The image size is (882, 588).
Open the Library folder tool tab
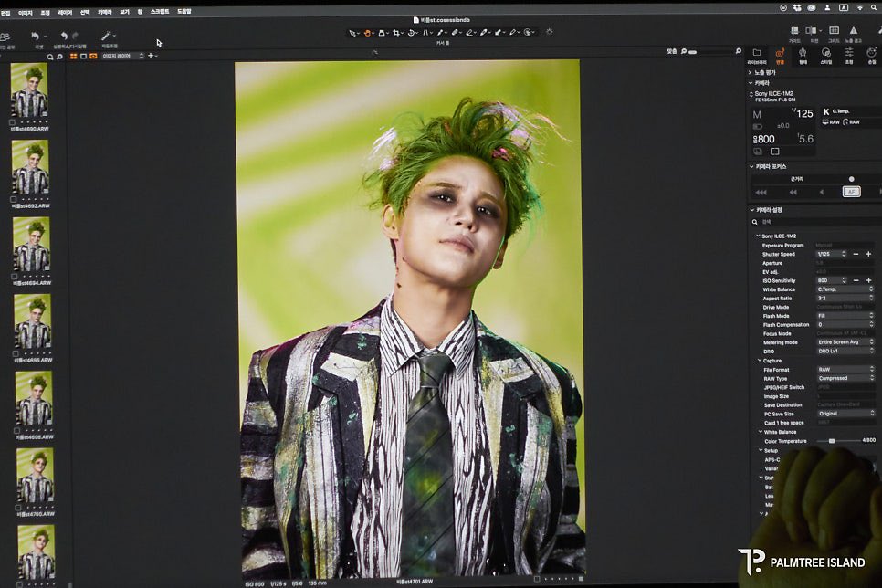click(757, 52)
